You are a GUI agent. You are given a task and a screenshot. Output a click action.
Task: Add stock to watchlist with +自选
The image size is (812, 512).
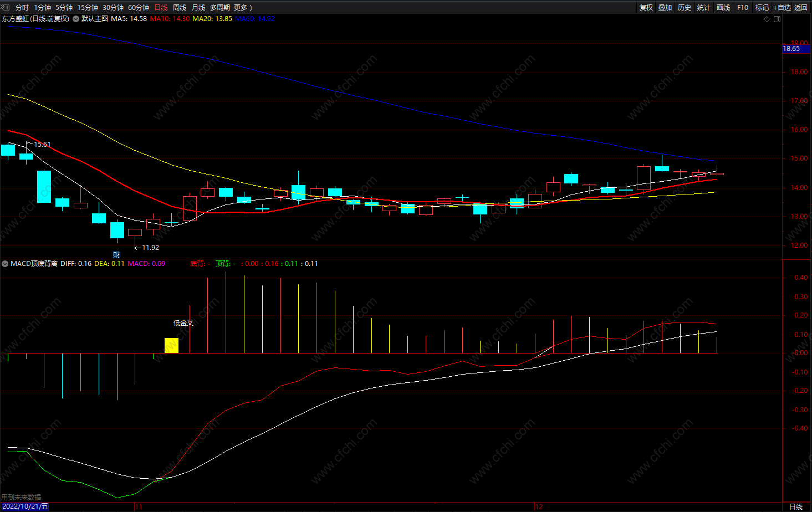click(x=782, y=7)
